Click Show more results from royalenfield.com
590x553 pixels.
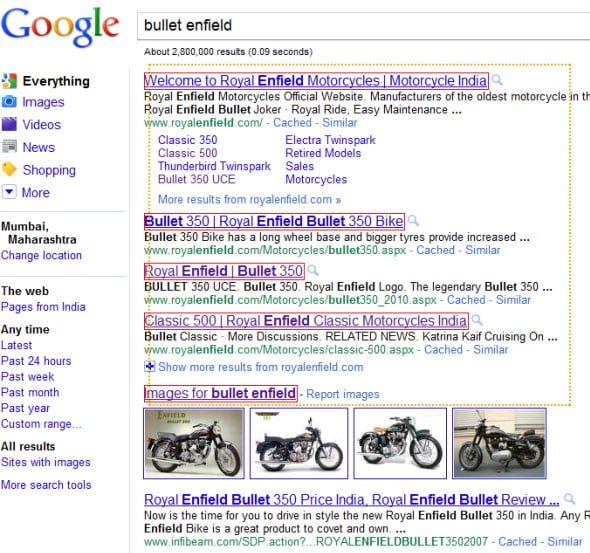pos(261,367)
